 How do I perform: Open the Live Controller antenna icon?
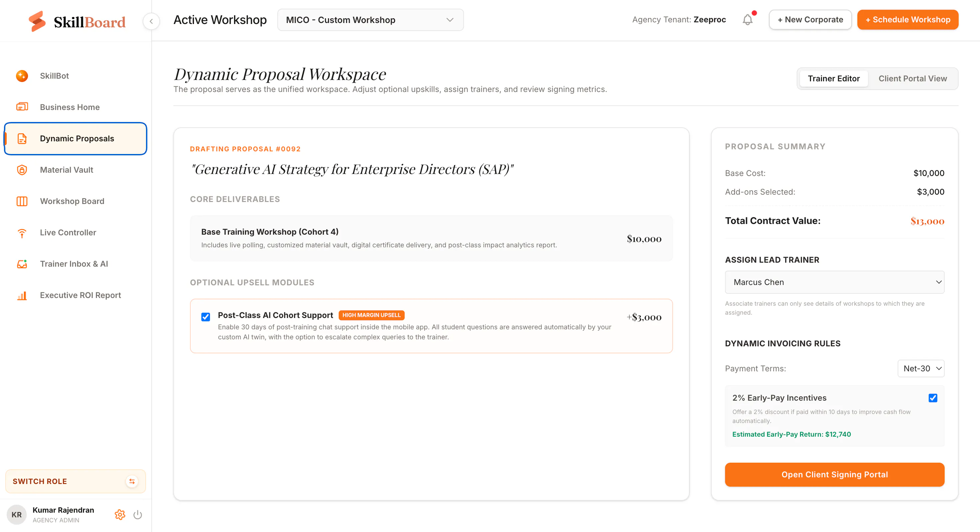click(x=22, y=233)
